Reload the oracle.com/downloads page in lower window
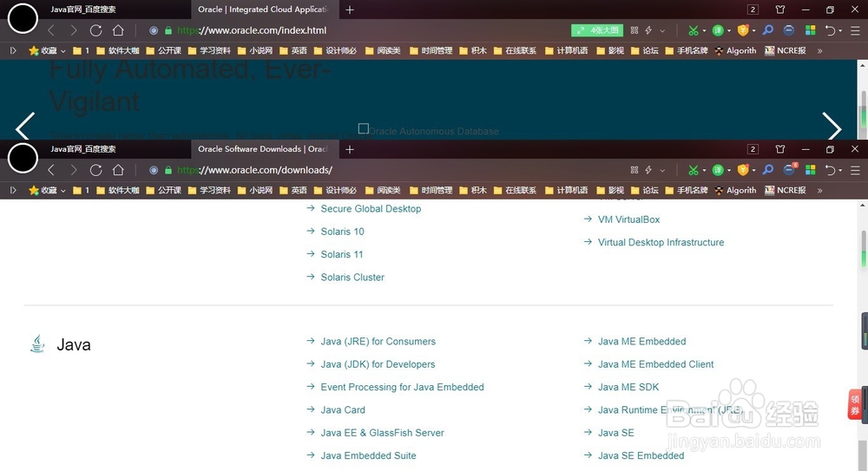Viewport: 868px width, 471px height. point(95,170)
